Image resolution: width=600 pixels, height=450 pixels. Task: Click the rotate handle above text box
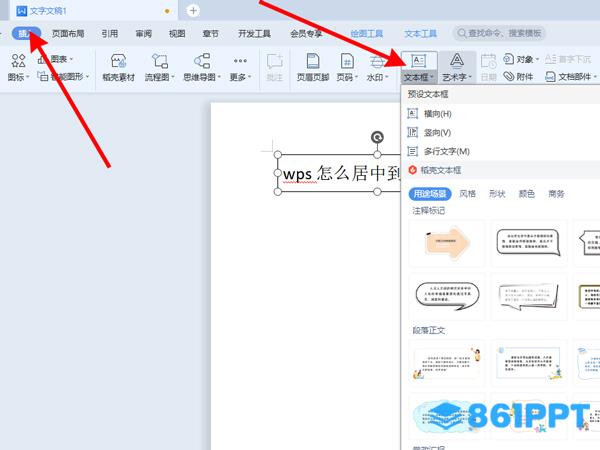click(377, 137)
